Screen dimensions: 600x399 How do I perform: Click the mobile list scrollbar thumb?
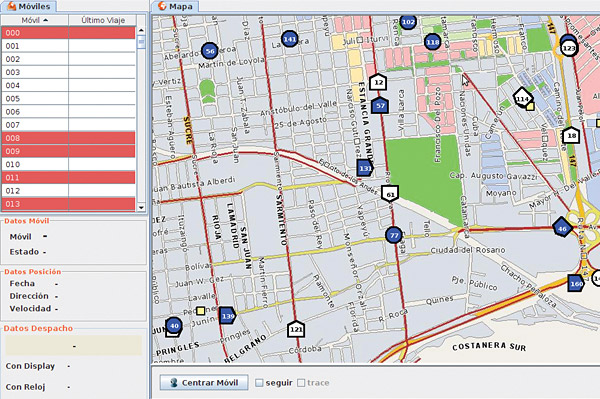141,42
